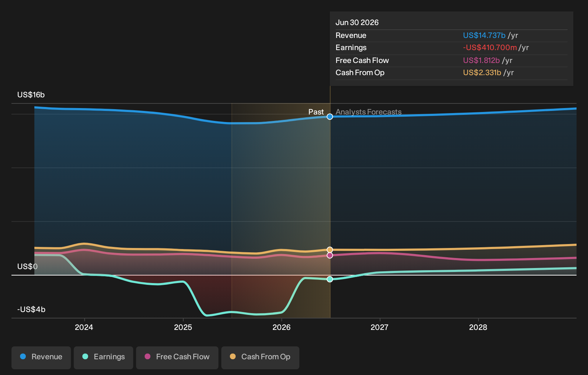Click the teal Earnings legend dot

point(85,356)
